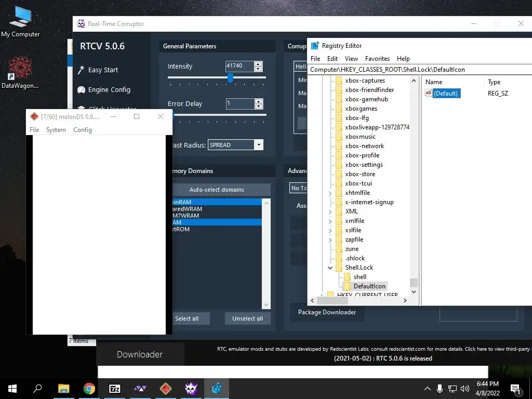The width and height of the screenshot is (532, 399).
Task: Click the Engine Config gauge icon
Action: tap(81, 89)
